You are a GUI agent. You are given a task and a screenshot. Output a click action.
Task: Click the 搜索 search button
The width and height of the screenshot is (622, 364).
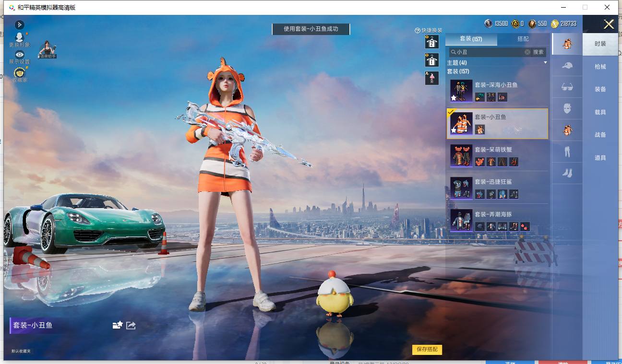click(538, 52)
